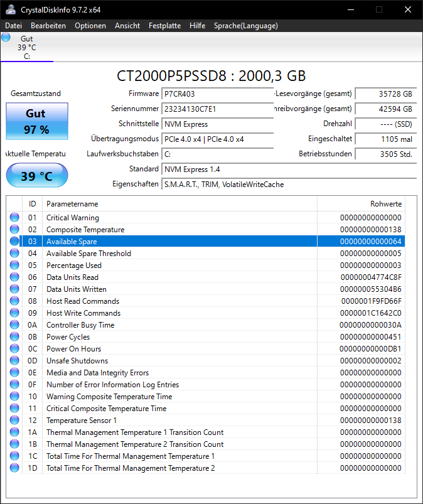The image size is (423, 504).
Task: Select the Temperature Sensor 1 parameter name
Action: pyautogui.click(x=82, y=420)
